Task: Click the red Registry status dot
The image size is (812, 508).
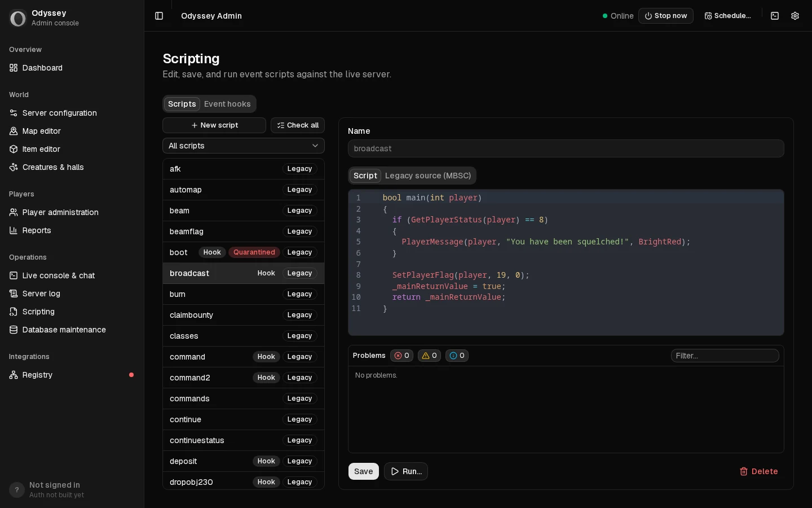Action: tap(131, 375)
